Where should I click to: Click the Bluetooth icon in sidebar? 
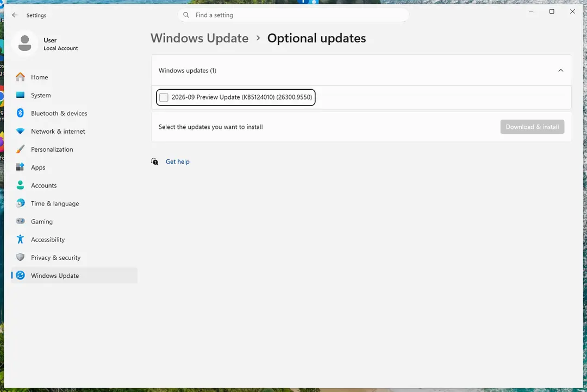[20, 113]
